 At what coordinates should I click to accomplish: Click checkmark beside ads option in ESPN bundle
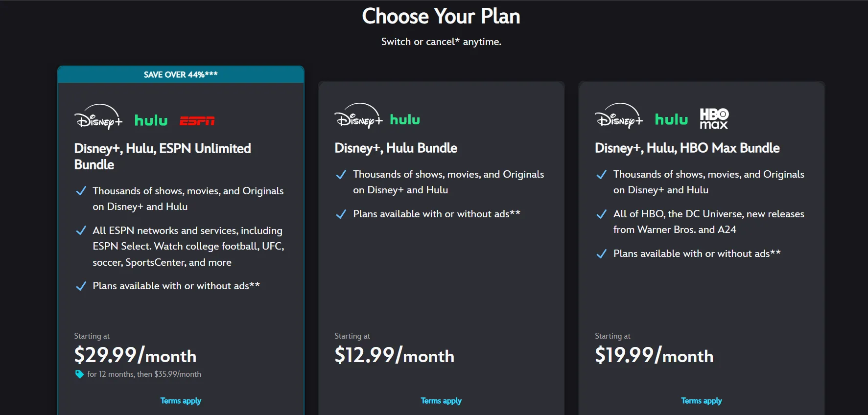(x=81, y=286)
